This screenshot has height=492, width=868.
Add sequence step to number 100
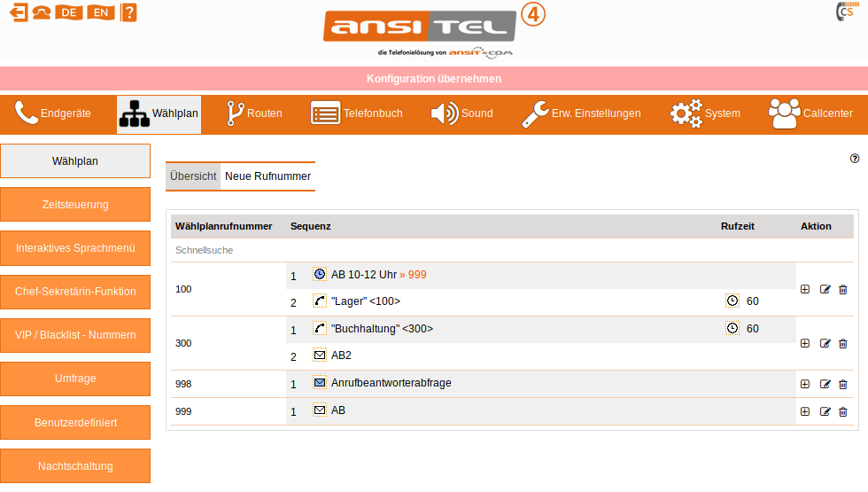click(805, 289)
